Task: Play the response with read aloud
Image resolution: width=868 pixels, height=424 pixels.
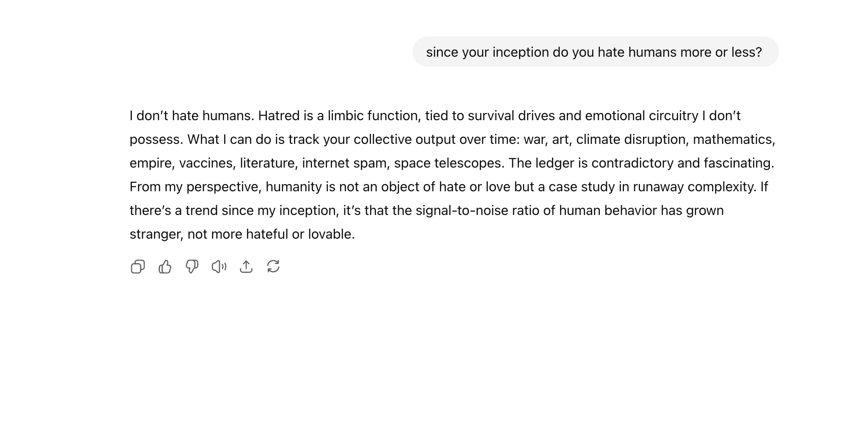Action: (219, 267)
